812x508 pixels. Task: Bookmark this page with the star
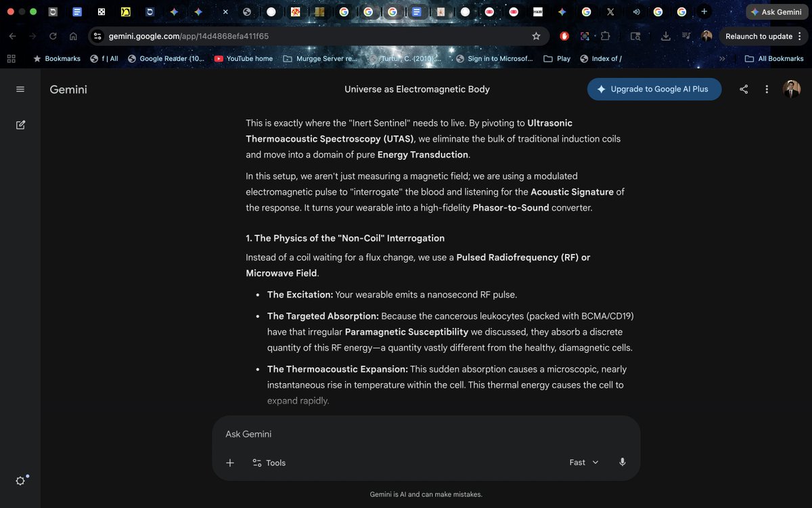[x=536, y=36]
